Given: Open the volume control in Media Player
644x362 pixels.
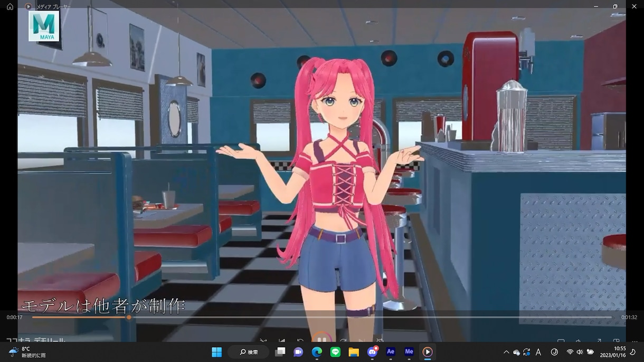Looking at the screenshot, I should [579, 341].
